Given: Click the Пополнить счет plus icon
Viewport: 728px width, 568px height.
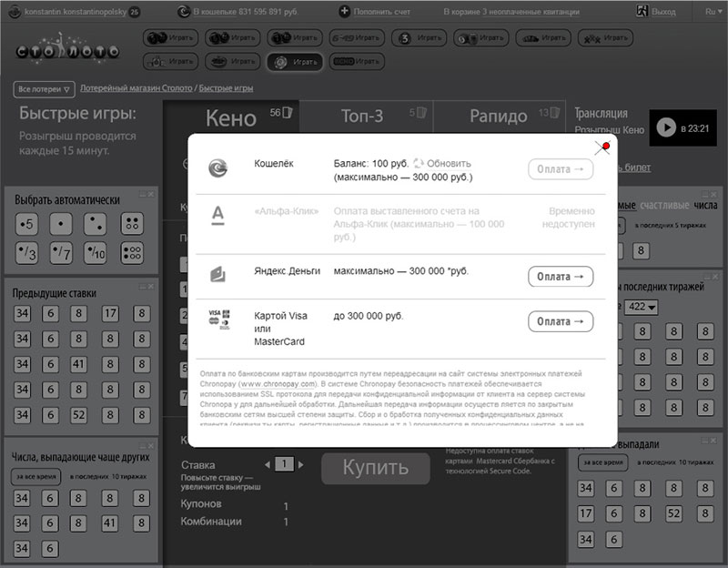Looking at the screenshot, I should 345,12.
